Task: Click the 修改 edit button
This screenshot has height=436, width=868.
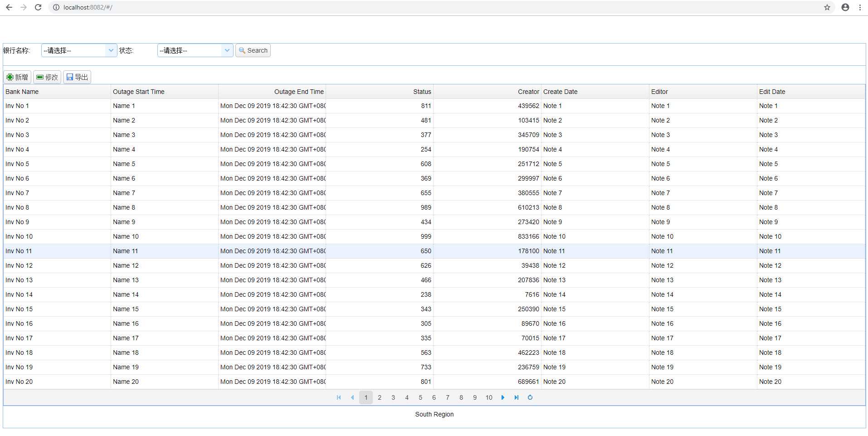Action: 47,77
